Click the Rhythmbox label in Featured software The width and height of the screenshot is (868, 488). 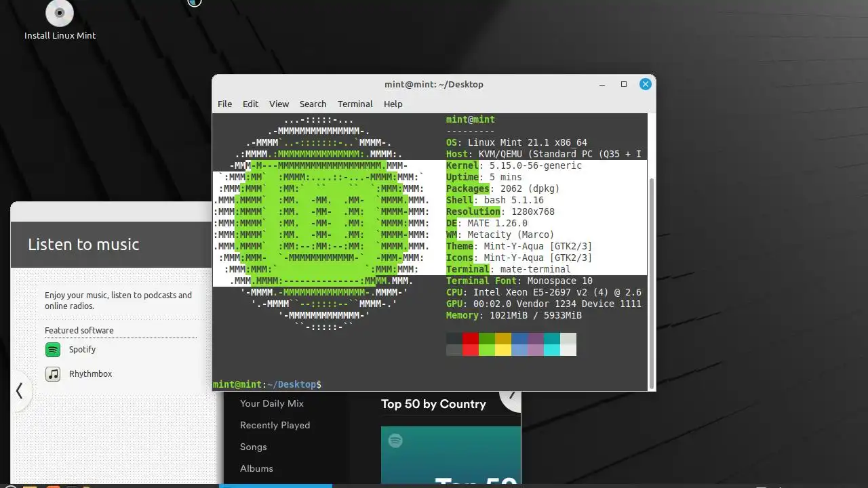(x=90, y=374)
